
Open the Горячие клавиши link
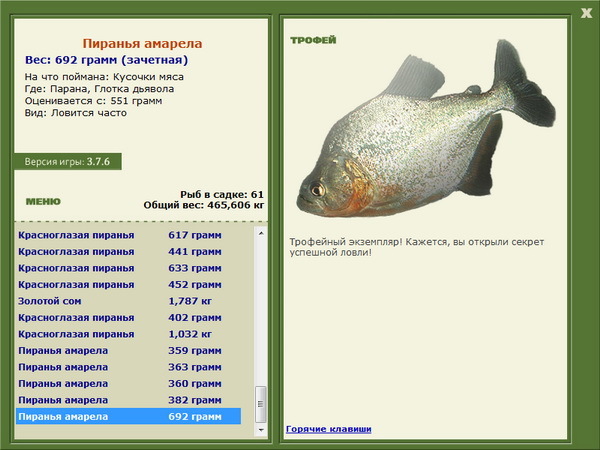(329, 429)
